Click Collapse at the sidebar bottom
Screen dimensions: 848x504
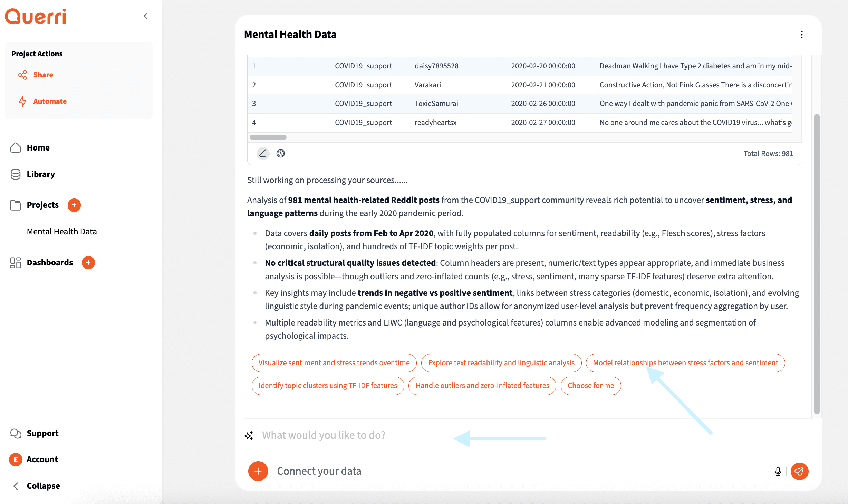click(43, 486)
